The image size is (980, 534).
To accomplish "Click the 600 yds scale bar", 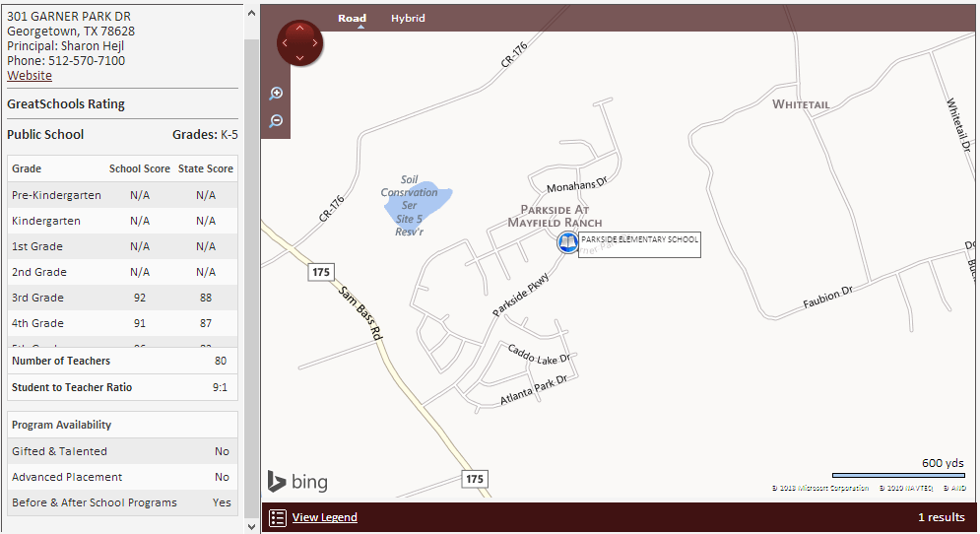I will point(898,475).
